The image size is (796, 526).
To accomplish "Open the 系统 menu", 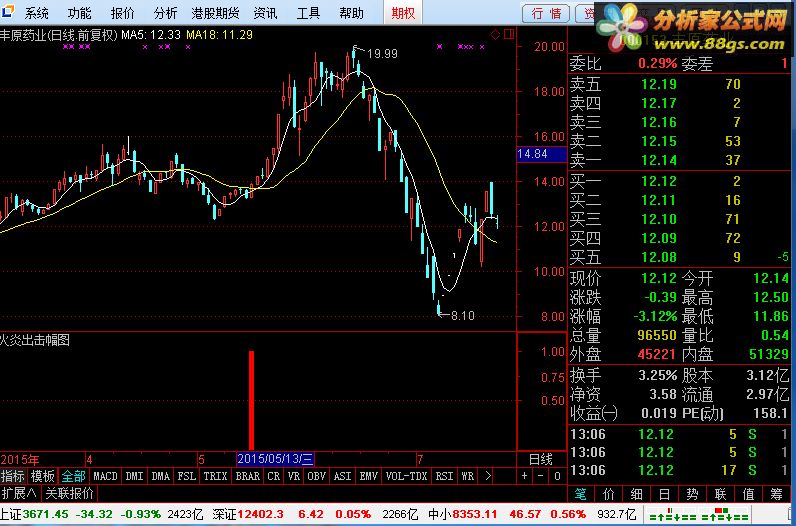I will (x=37, y=13).
